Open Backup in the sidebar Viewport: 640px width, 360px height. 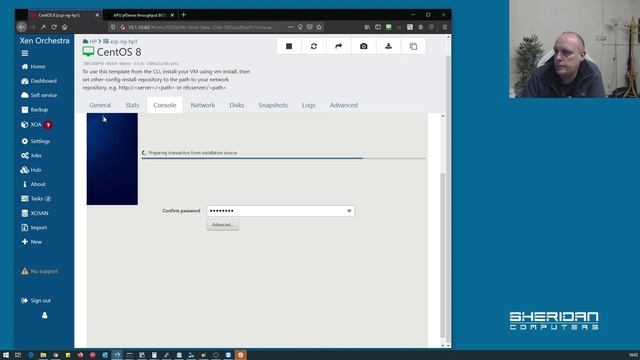(x=35, y=109)
